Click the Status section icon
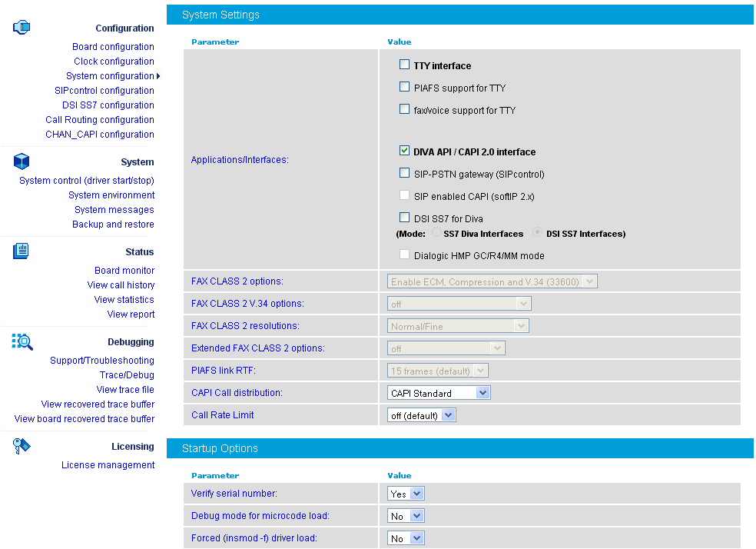 point(22,251)
